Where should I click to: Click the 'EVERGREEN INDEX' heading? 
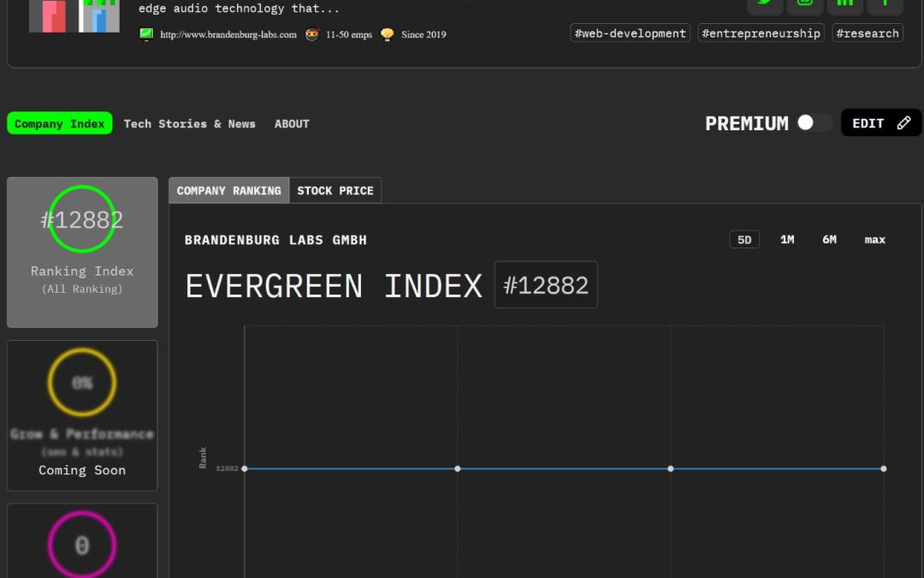[x=334, y=286]
